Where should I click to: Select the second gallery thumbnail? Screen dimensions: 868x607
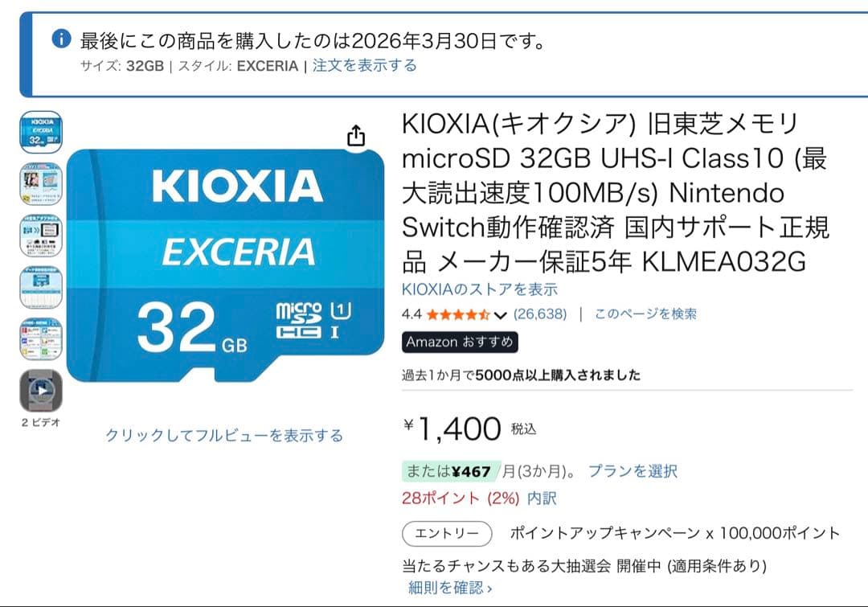point(40,183)
